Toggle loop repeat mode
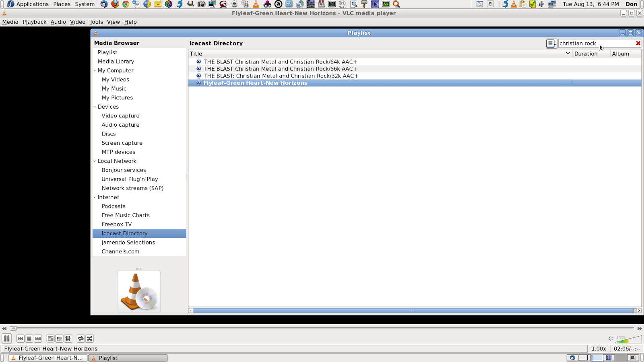Screen dimensions: 644x362 pos(80,339)
